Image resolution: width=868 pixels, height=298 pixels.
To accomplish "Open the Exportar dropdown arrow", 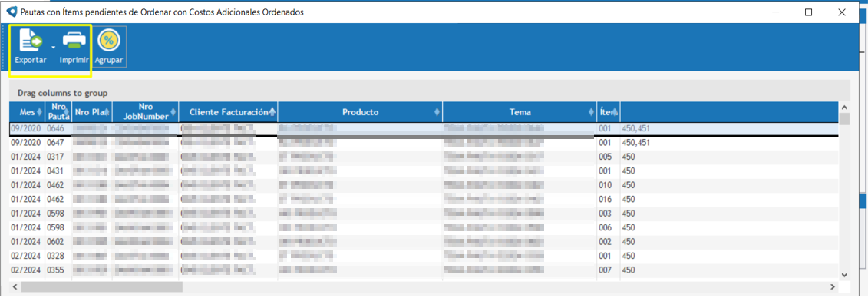I will coord(53,48).
